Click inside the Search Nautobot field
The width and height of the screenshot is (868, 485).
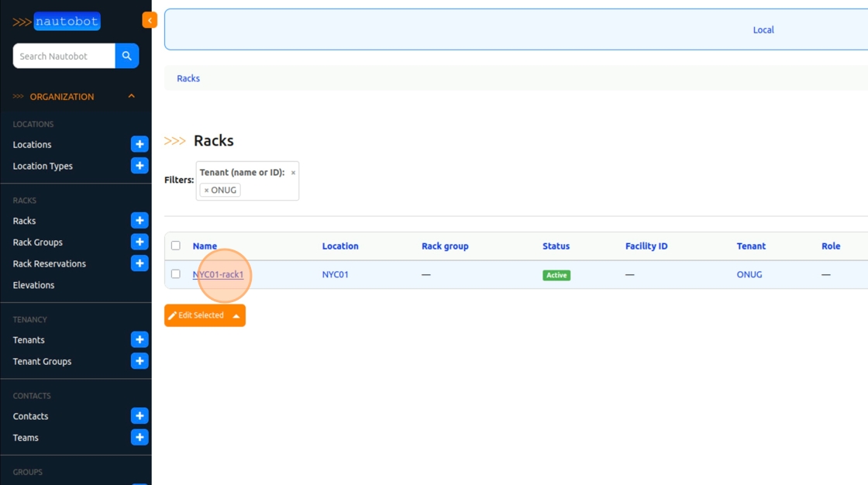coord(64,56)
